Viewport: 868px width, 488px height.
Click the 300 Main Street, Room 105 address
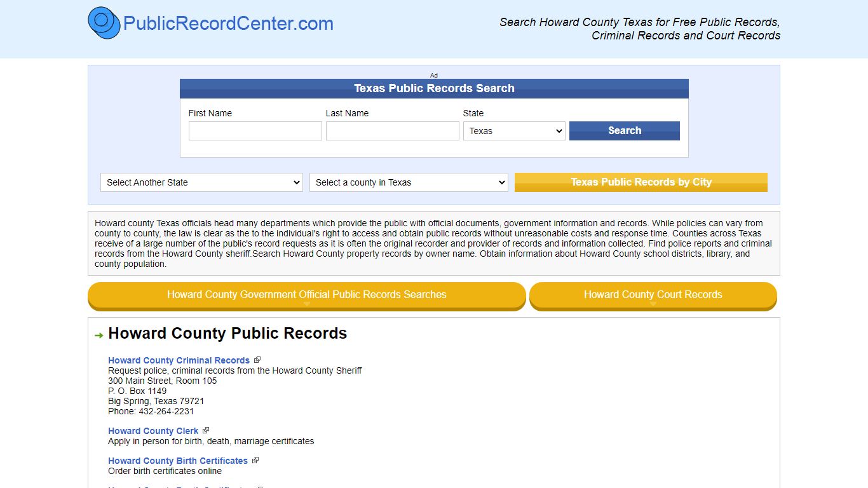coord(163,381)
